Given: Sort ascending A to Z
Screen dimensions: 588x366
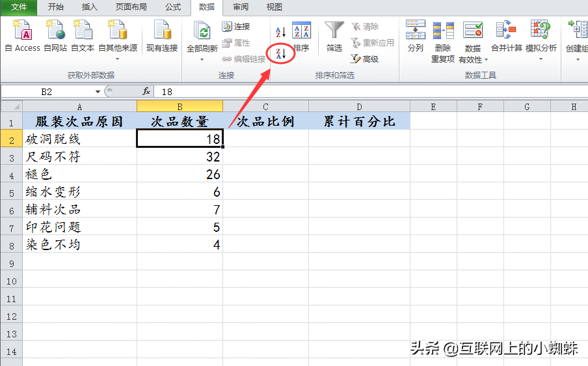Looking at the screenshot, I should click(x=281, y=32).
